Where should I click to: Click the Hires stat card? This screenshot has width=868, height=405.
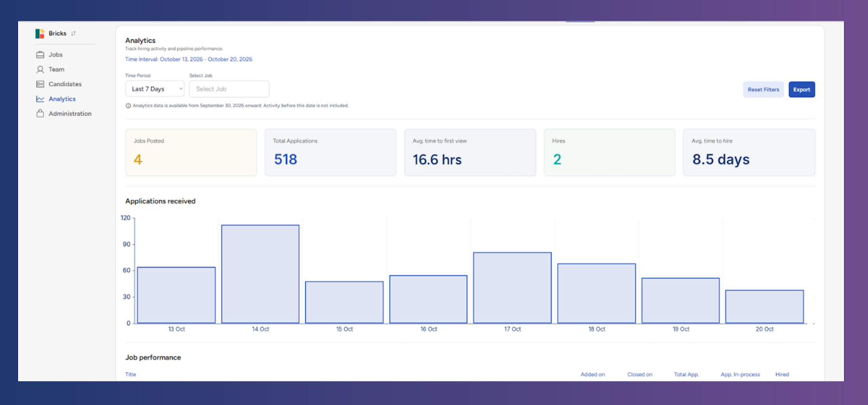tap(609, 153)
